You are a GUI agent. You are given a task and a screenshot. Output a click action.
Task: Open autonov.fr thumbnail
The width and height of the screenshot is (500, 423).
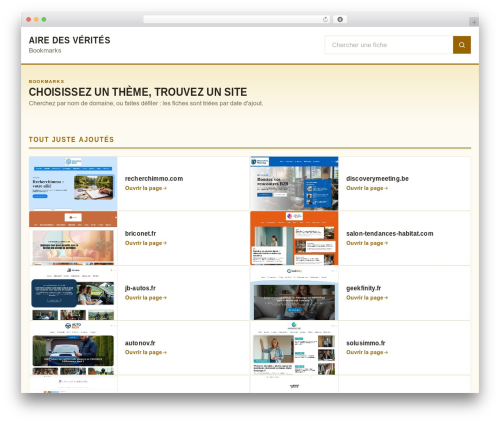pos(73,348)
